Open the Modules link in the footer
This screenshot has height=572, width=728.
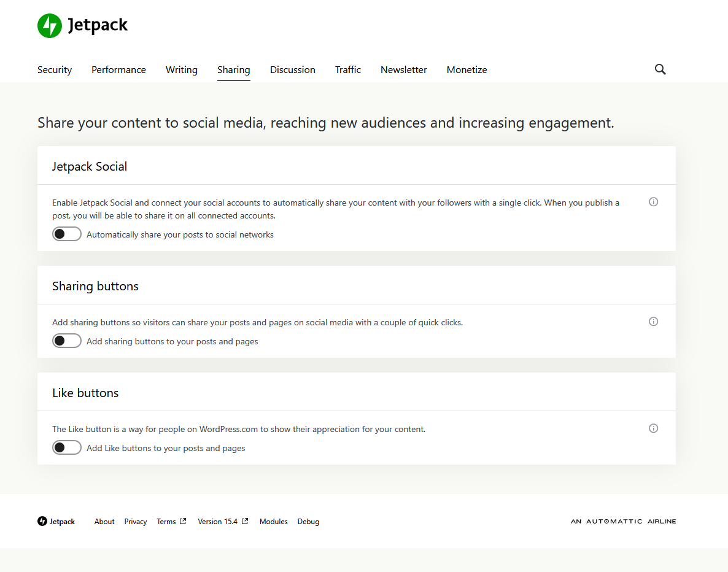pyautogui.click(x=273, y=522)
